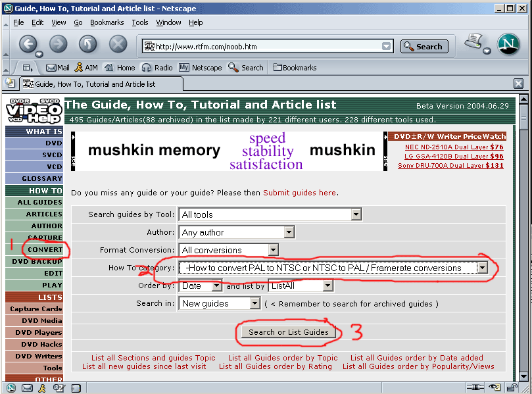This screenshot has height=394, width=532.
Task: Click List all new guides since last visit
Action: 144,366
